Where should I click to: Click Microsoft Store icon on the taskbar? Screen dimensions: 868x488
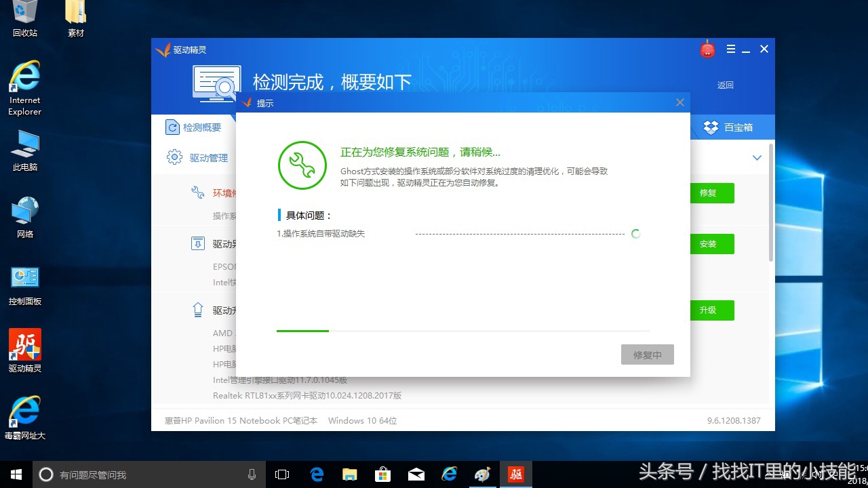click(383, 474)
